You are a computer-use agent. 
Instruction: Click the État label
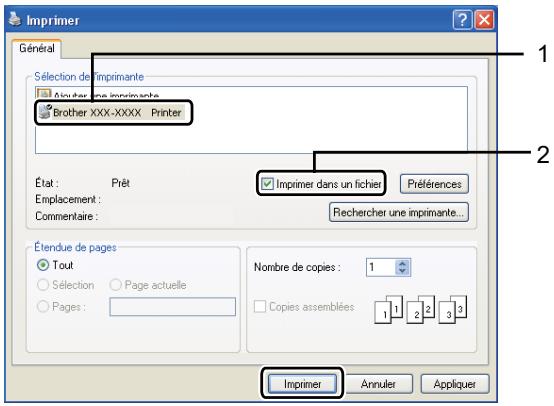47,183
